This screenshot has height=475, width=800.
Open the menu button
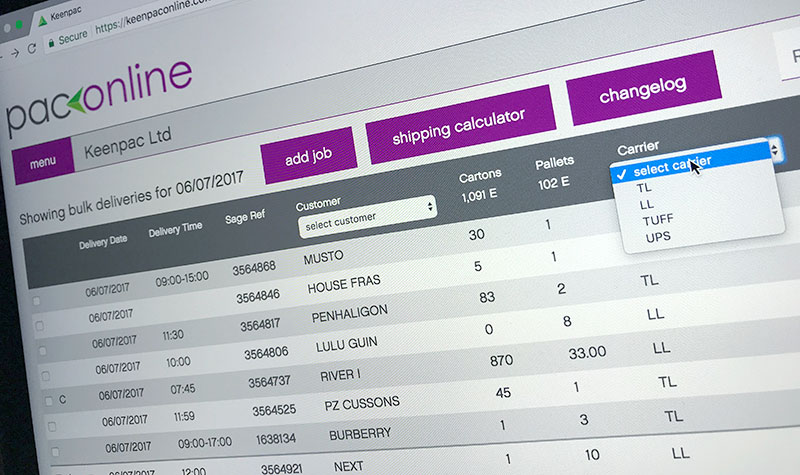(x=43, y=162)
